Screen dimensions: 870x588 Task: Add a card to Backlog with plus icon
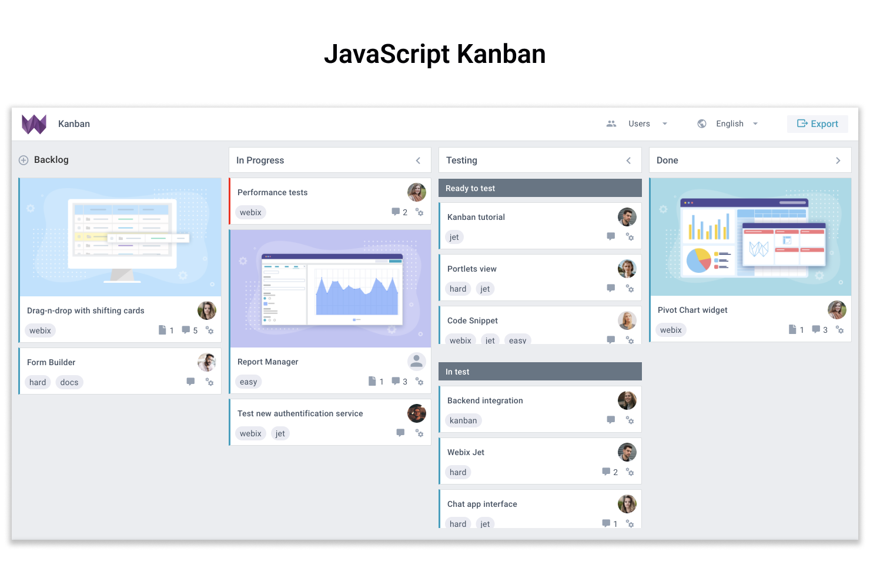tap(24, 160)
